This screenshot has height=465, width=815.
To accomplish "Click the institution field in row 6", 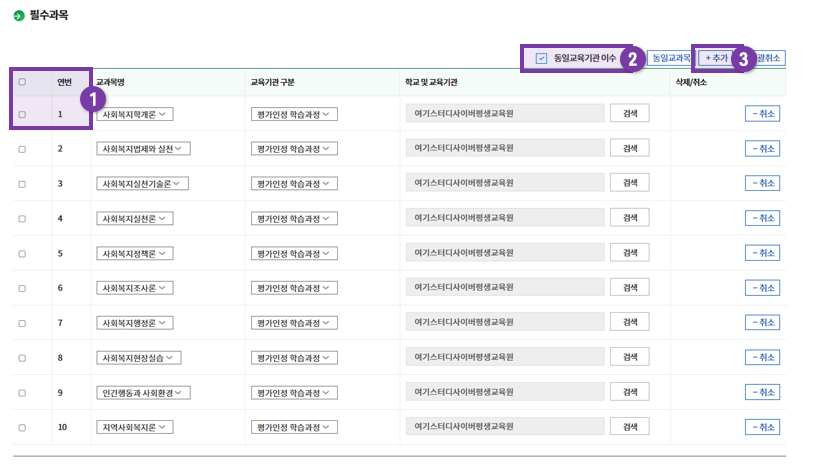I will 505,287.
